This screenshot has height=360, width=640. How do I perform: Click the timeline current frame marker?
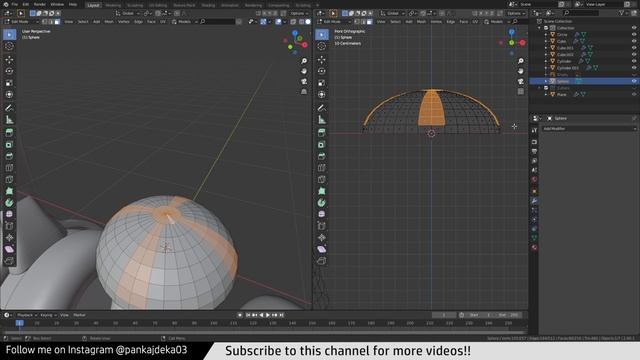pyautogui.click(x=19, y=323)
